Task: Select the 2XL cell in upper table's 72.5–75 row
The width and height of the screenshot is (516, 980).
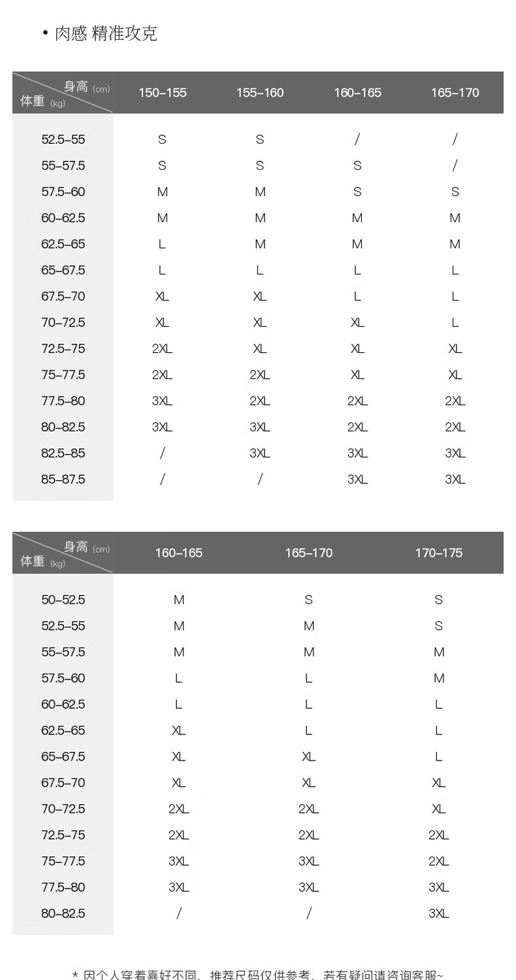Action: pos(162,349)
